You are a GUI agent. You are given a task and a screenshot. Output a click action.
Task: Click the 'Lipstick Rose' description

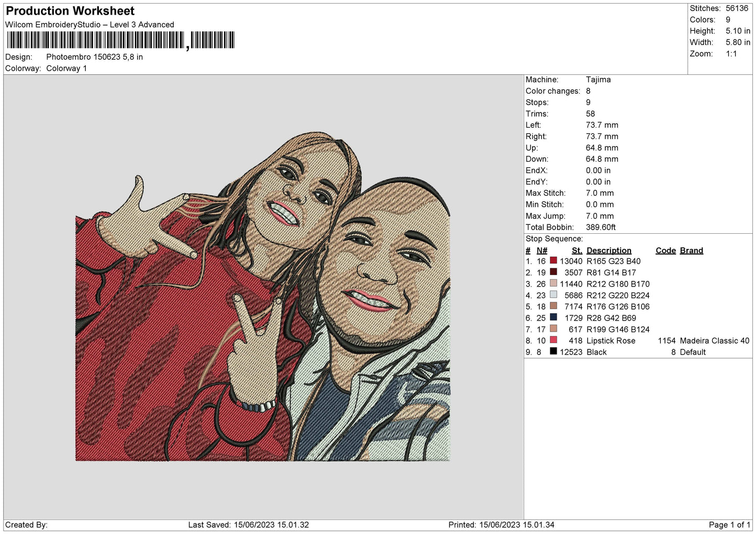coord(611,341)
